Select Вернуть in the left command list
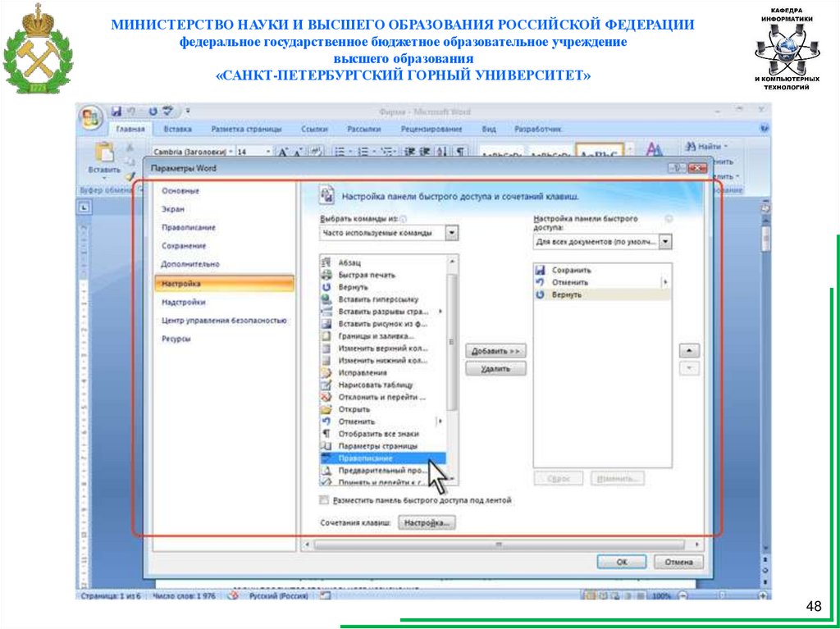The image size is (840, 629). (382, 287)
